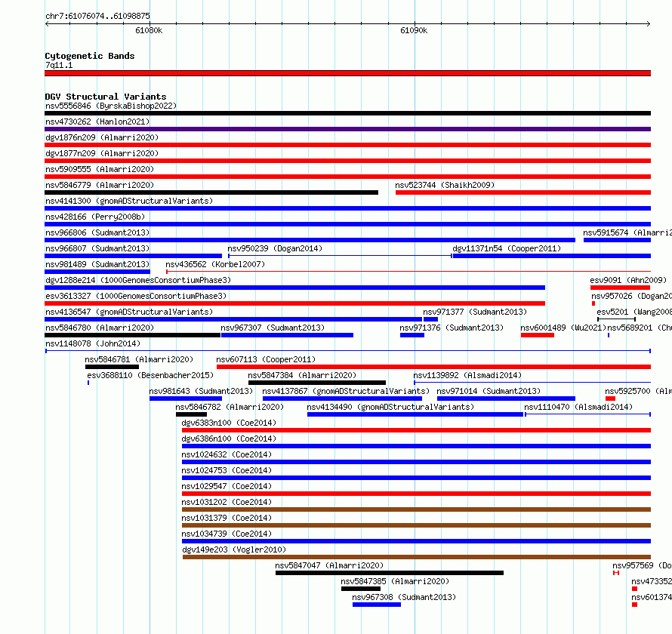The image size is (672, 634).
Task: Select nsv5846781 (Almarri2020) variant
Action: pyautogui.click(x=139, y=359)
